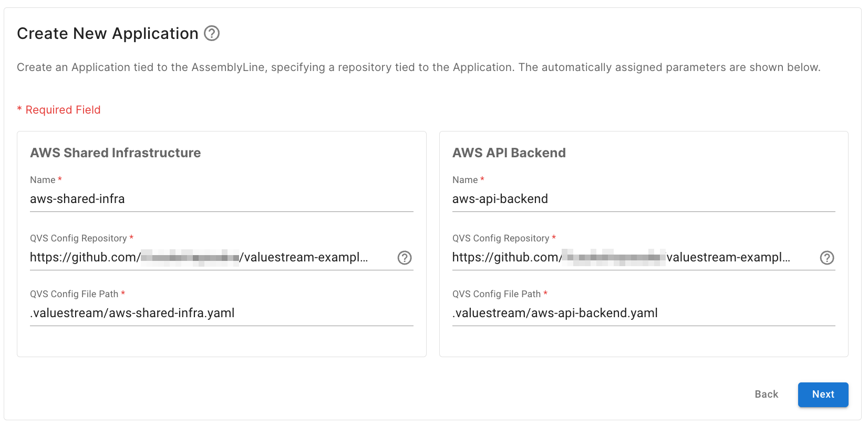868x425 pixels.
Task: Click Name label in AWS Shared Infrastructure card
Action: pos(43,180)
